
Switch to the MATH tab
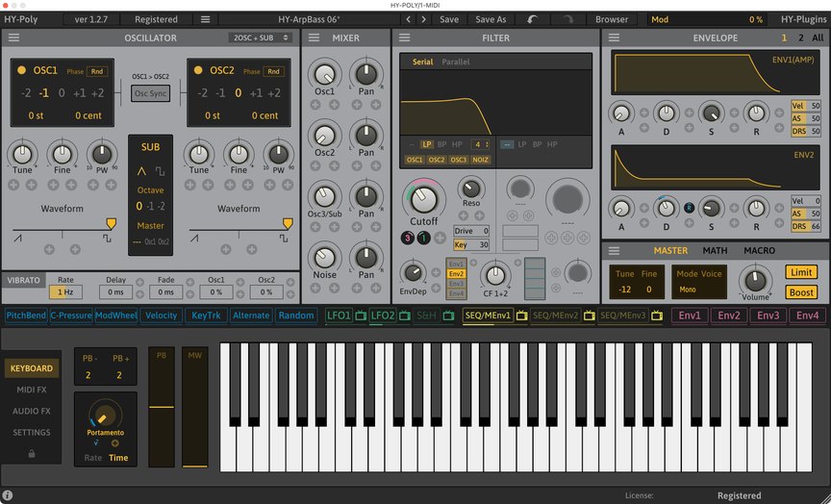[715, 251]
